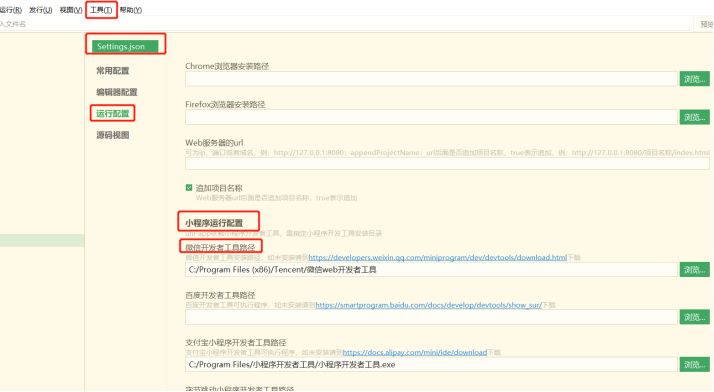Click the 小程序运行配置 heading
Viewport: 714px width, 392px height.
214,223
